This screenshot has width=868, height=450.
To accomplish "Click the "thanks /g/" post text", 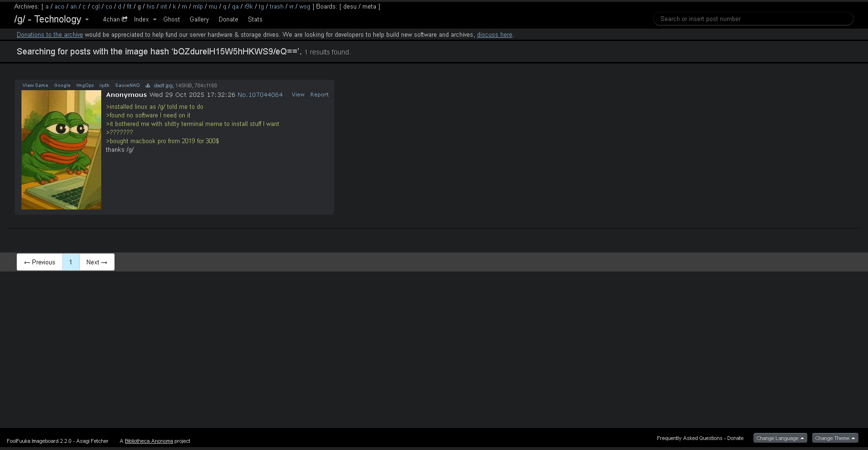I will pyautogui.click(x=120, y=150).
